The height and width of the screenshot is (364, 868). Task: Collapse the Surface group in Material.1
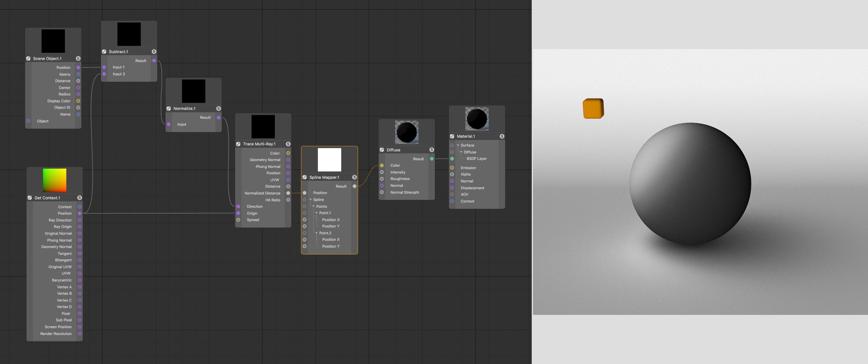coord(458,145)
